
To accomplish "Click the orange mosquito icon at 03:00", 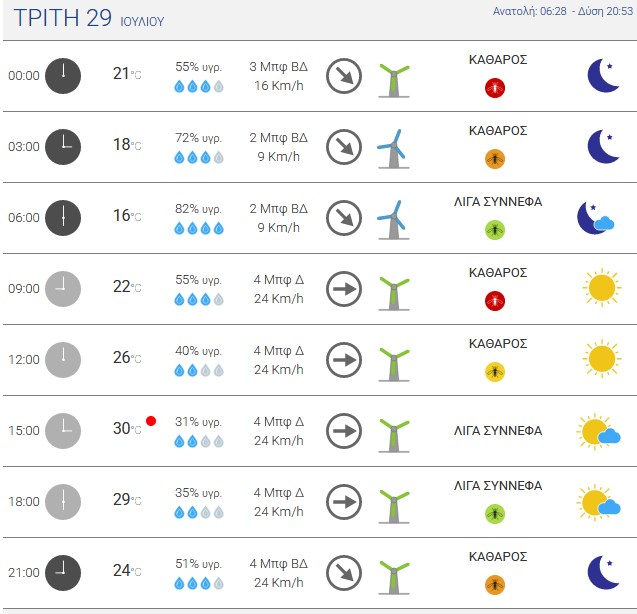I will click(x=495, y=158).
